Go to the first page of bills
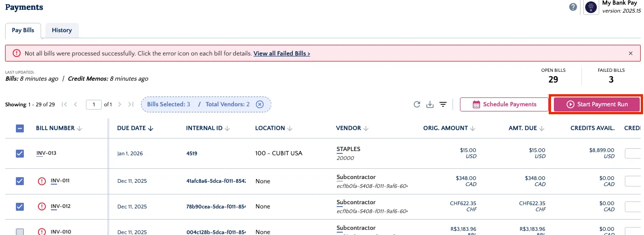The height and width of the screenshot is (235, 644). (x=64, y=104)
